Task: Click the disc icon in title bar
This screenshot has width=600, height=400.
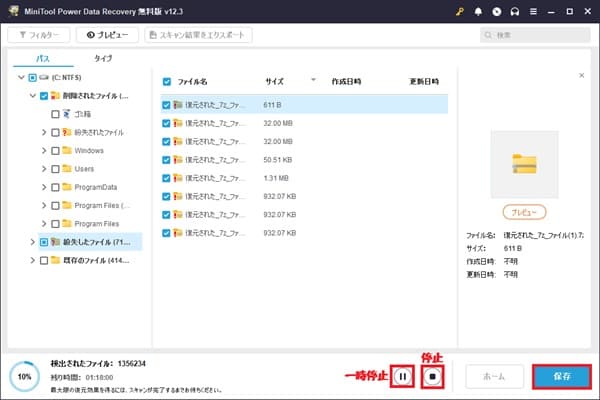Action: [x=496, y=11]
